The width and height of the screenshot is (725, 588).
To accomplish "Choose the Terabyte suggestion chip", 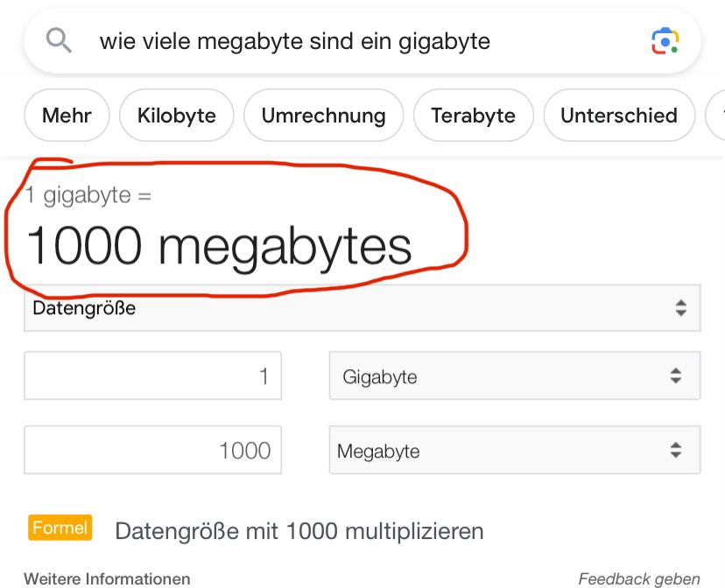I will [x=473, y=115].
